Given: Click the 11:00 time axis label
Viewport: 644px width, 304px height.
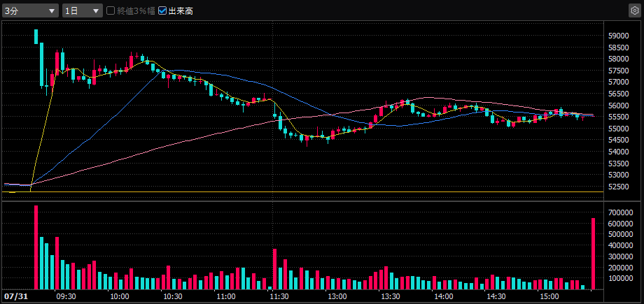Looking at the screenshot, I should tap(226, 296).
